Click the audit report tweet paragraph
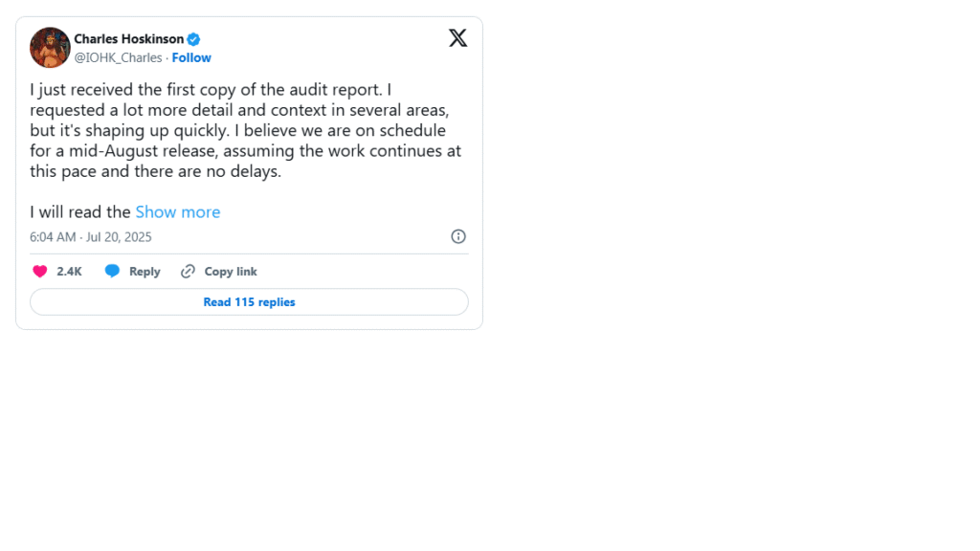This screenshot has height=551, width=980. 245,130
